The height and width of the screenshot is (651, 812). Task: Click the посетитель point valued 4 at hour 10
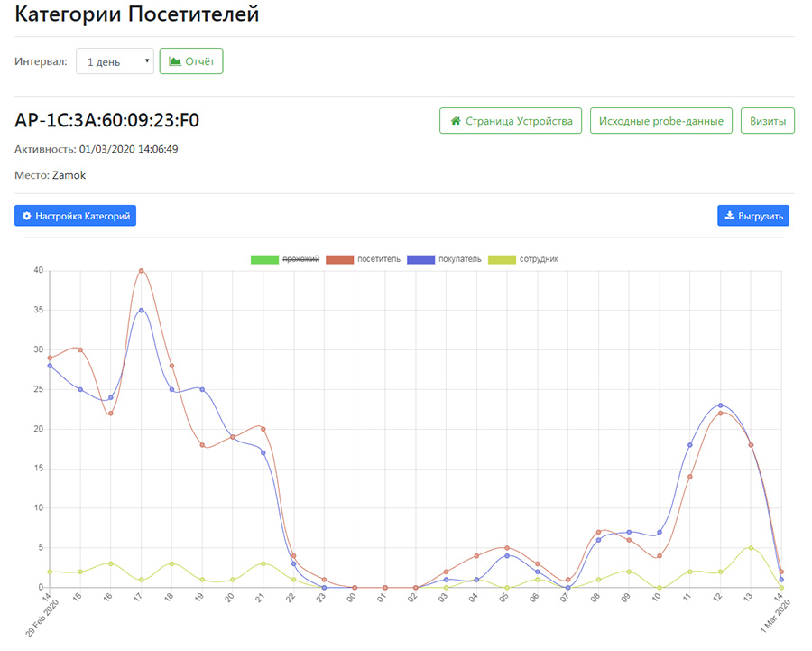pos(660,556)
